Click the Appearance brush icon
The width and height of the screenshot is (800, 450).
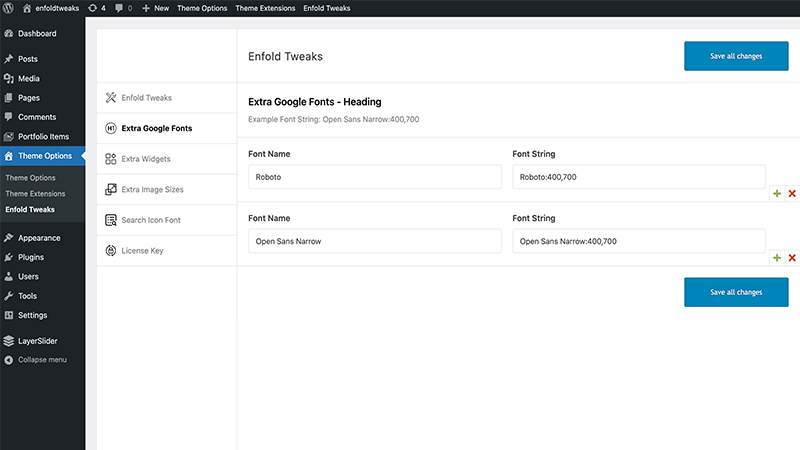(9, 238)
